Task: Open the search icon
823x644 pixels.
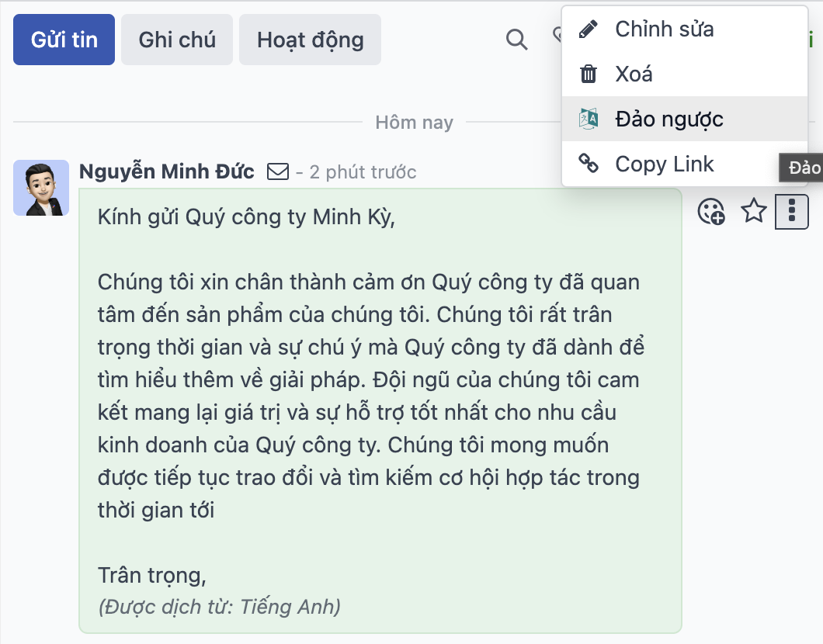Action: [516, 39]
